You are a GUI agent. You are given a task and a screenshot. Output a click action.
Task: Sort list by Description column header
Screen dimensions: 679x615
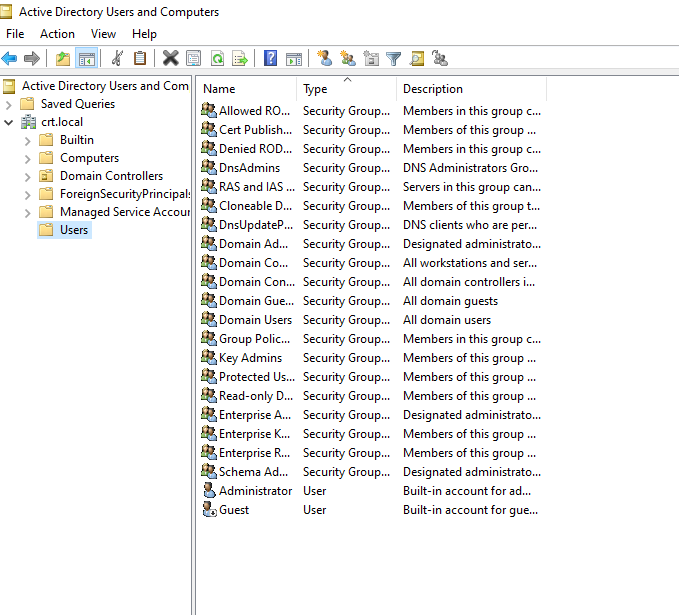tap(471, 89)
